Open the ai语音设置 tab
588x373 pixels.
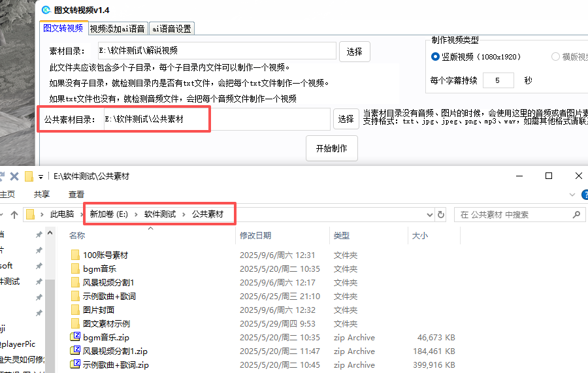[x=171, y=29]
